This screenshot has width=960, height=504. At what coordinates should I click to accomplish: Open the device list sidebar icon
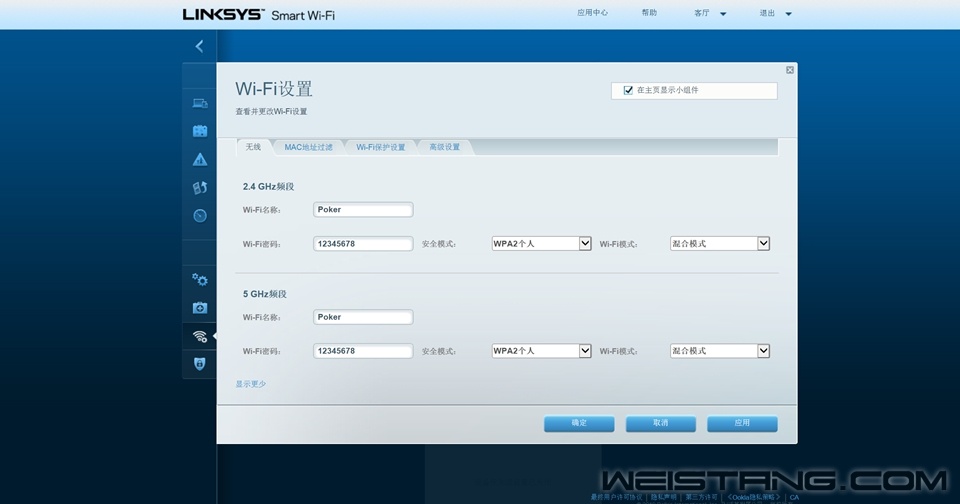coord(200,103)
